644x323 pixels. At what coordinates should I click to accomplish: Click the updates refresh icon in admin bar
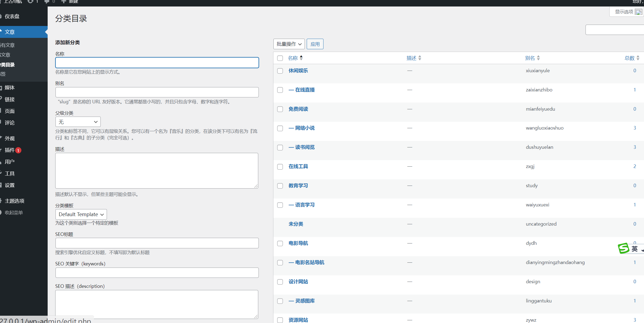30,1
